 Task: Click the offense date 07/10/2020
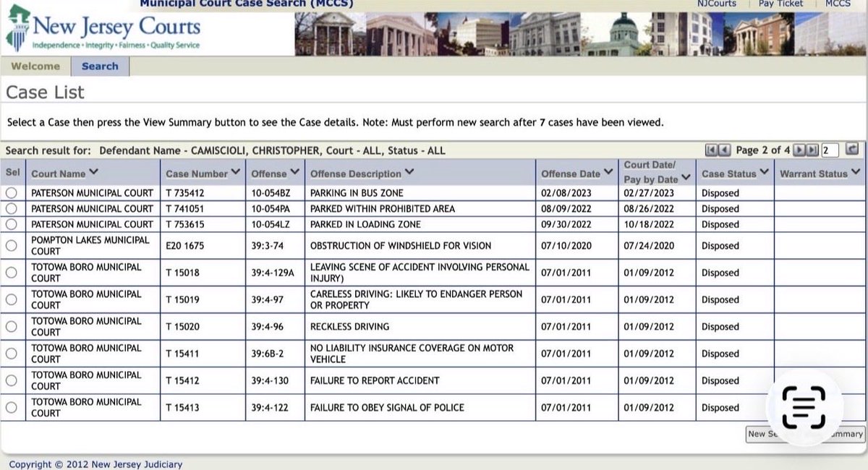pos(566,246)
